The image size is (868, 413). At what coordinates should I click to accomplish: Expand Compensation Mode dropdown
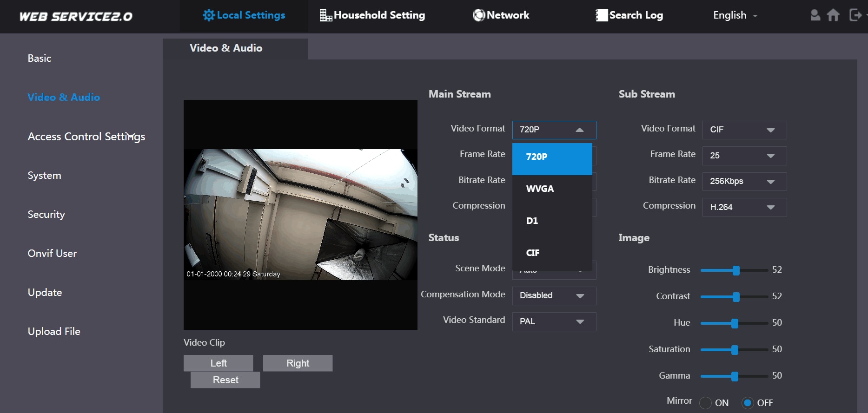click(x=554, y=296)
